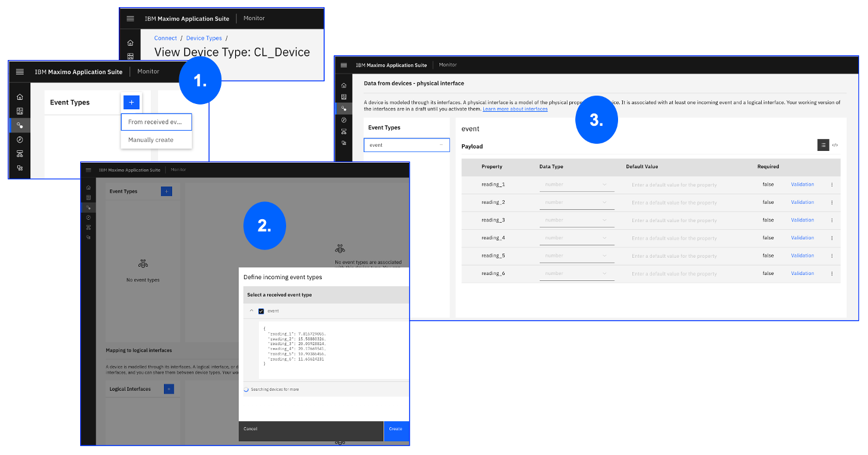Open Validation link for reading_6

point(802,273)
